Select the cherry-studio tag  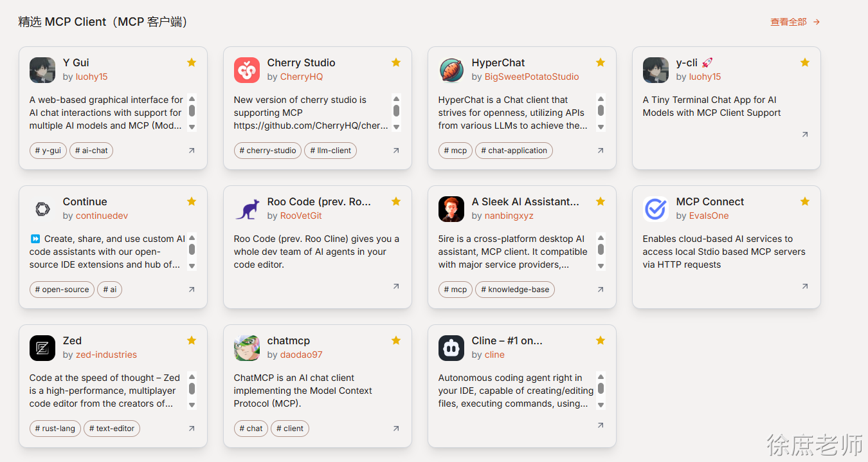[x=267, y=151]
